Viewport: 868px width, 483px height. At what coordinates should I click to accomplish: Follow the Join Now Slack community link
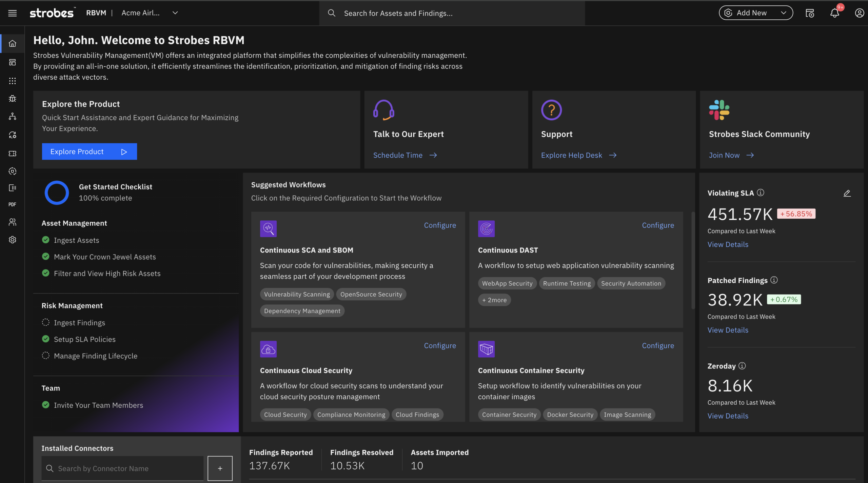[x=724, y=155]
